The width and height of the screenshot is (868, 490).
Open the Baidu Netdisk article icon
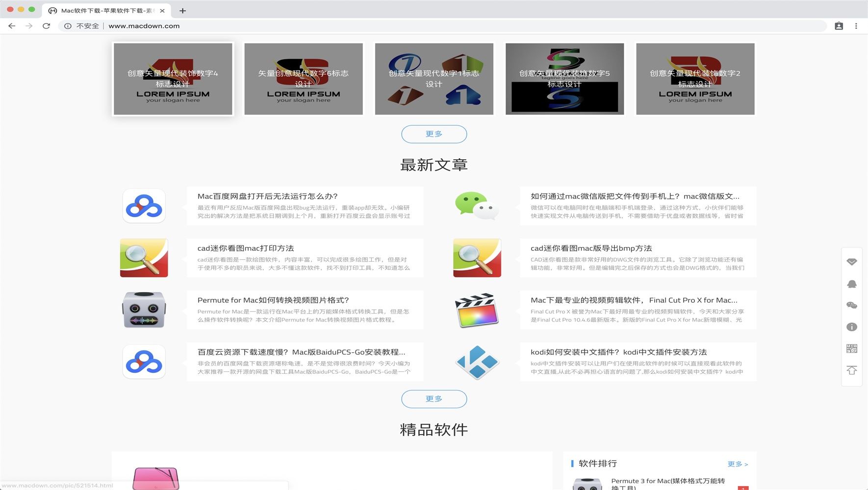point(144,206)
